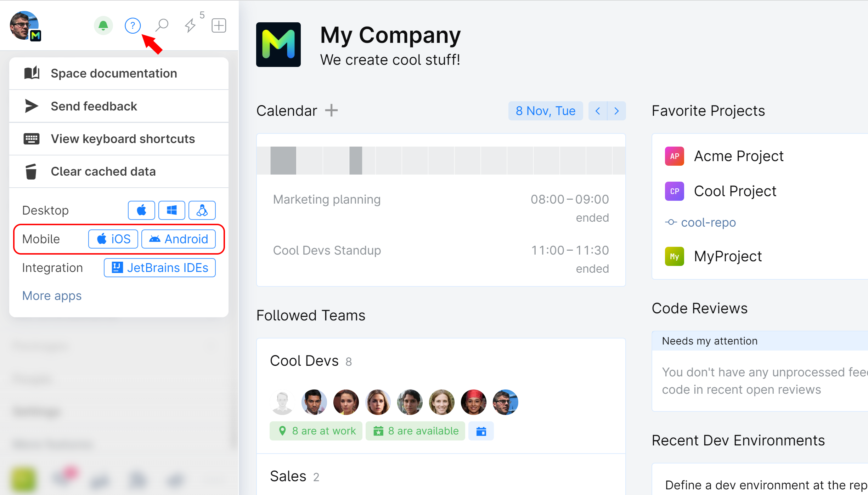868x495 pixels.
Task: Click More apps link
Action: click(x=51, y=295)
